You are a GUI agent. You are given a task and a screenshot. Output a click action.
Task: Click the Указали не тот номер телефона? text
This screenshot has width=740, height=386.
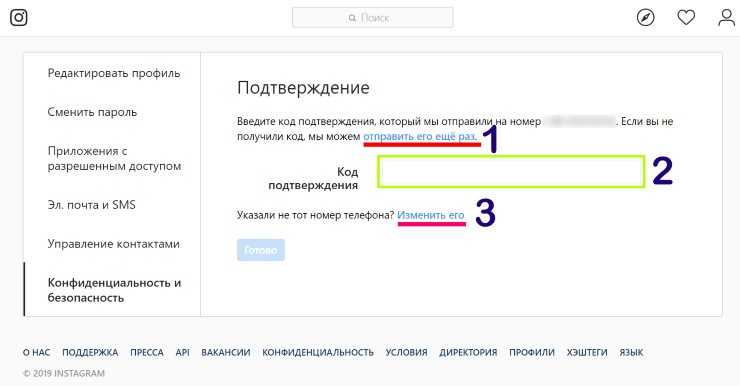point(315,215)
